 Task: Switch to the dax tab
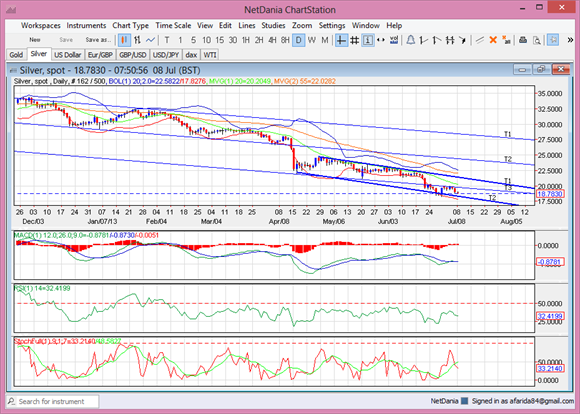coord(191,55)
